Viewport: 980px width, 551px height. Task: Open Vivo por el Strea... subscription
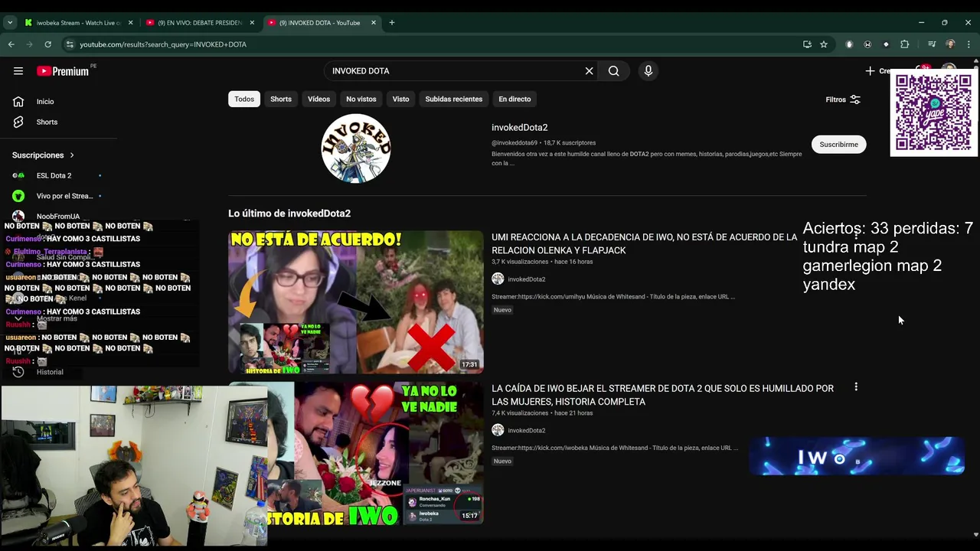(64, 196)
